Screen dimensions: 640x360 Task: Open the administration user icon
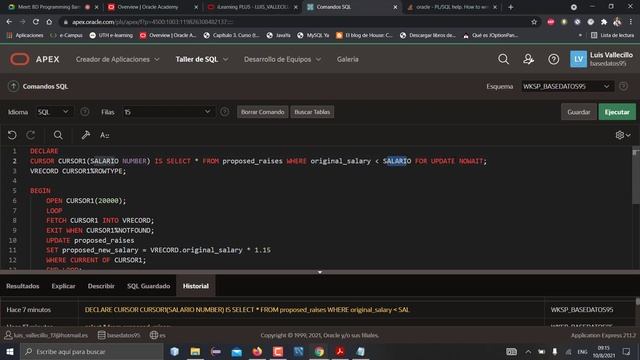(x=529, y=59)
